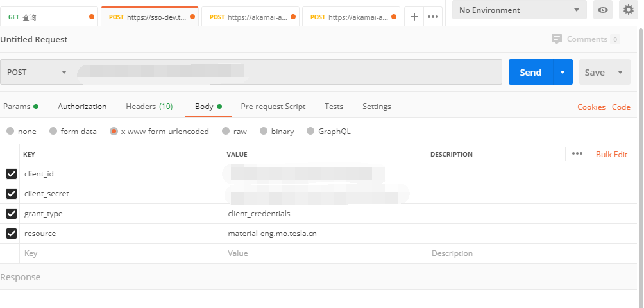Open tab options three-dot menu
This screenshot has height=308, width=644.
coord(433,17)
